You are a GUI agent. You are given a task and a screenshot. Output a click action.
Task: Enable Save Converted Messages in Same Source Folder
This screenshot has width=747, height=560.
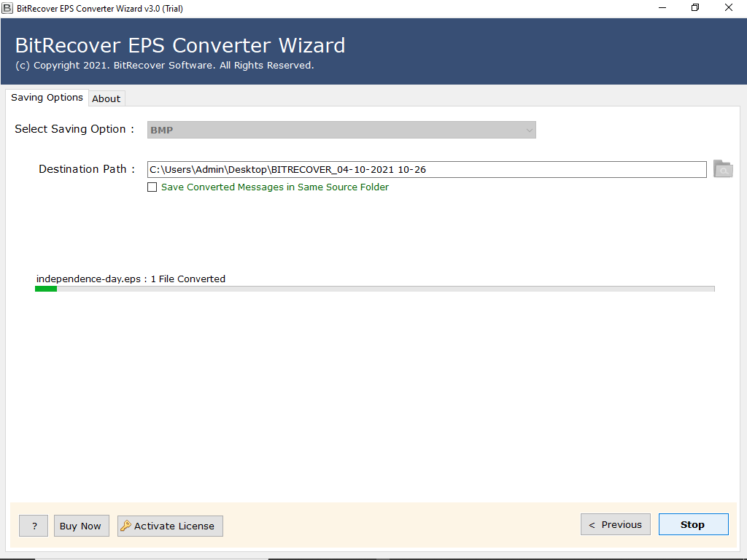tap(152, 187)
